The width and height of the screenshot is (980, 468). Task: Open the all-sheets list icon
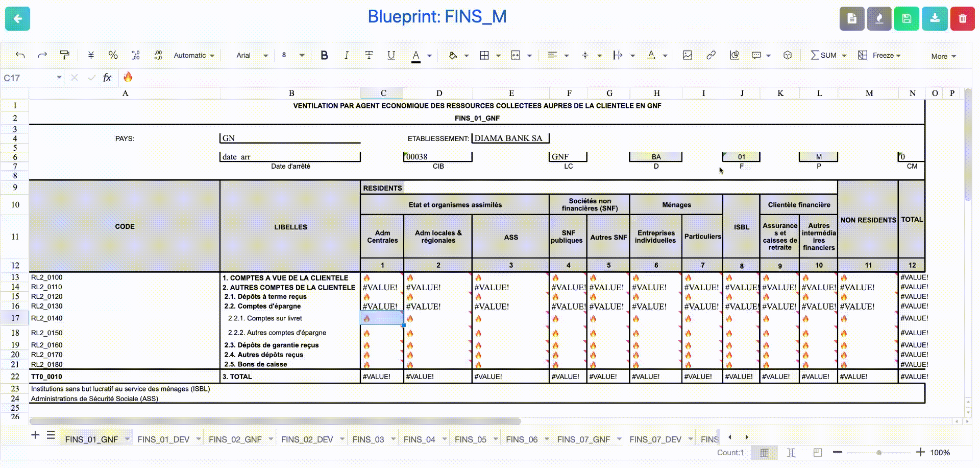tap(51, 435)
